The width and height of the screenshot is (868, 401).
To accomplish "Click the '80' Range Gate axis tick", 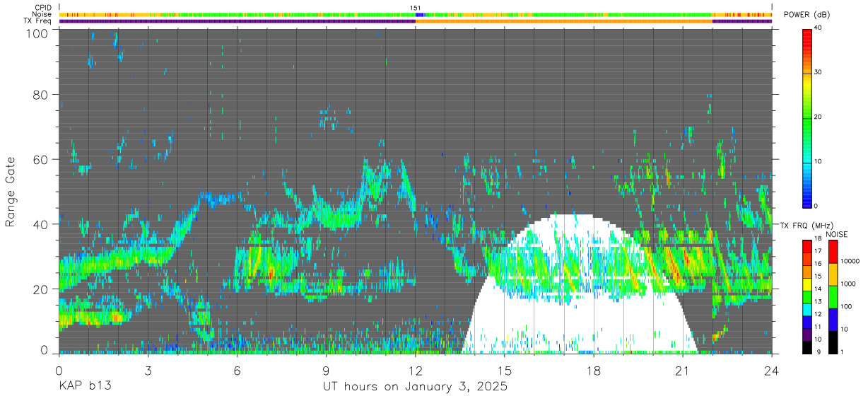I will click(41, 94).
